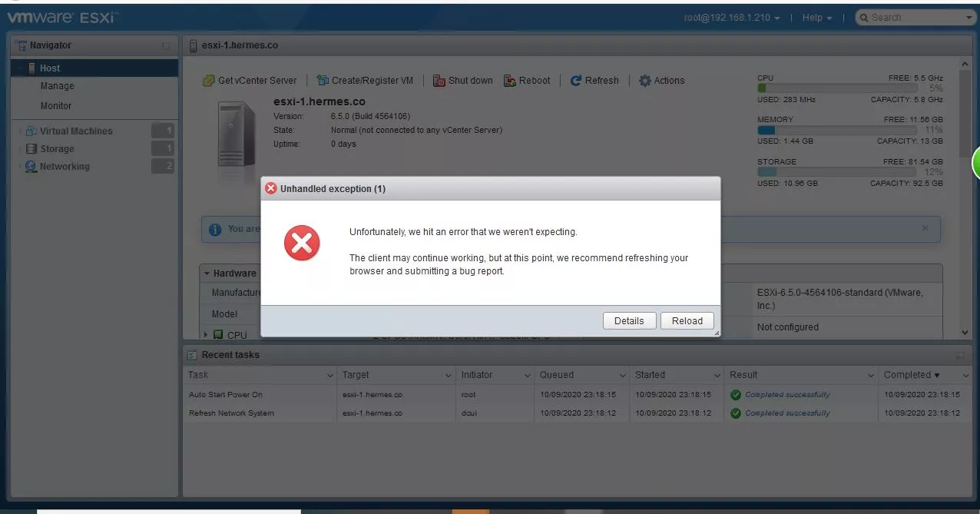Select the Storage icon in Navigator
This screenshot has height=514, width=980.
pos(31,149)
